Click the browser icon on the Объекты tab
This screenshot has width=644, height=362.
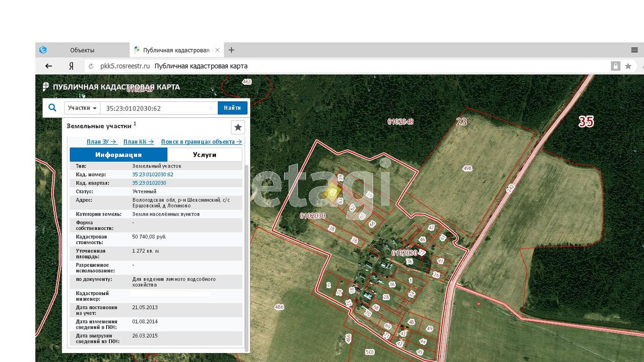pos(43,50)
